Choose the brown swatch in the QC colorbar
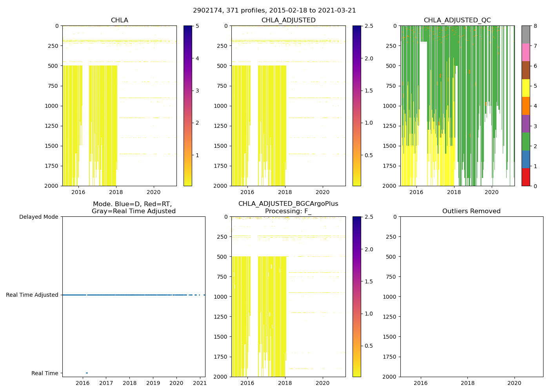Image resolution: width=549 pixels, height=392 pixels. pyautogui.click(x=526, y=70)
